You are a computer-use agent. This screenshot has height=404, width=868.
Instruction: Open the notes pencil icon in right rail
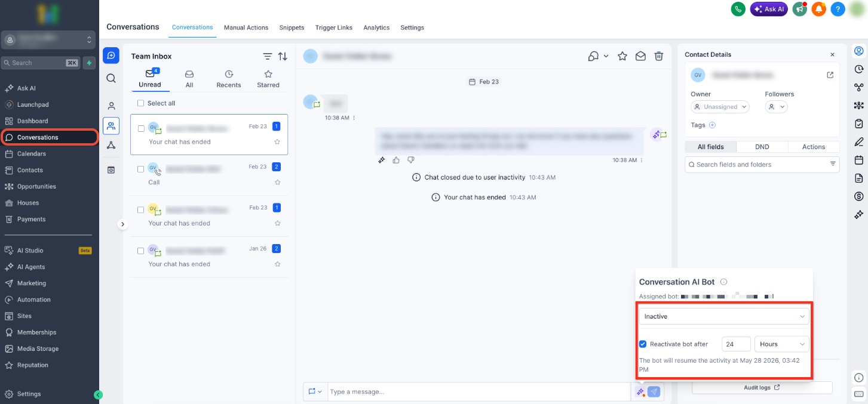pos(859,141)
